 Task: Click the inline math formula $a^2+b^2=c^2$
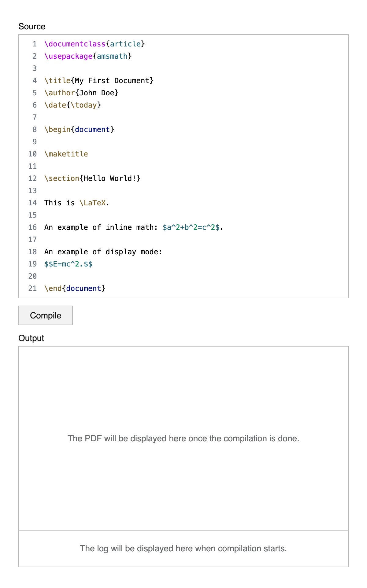[191, 227]
